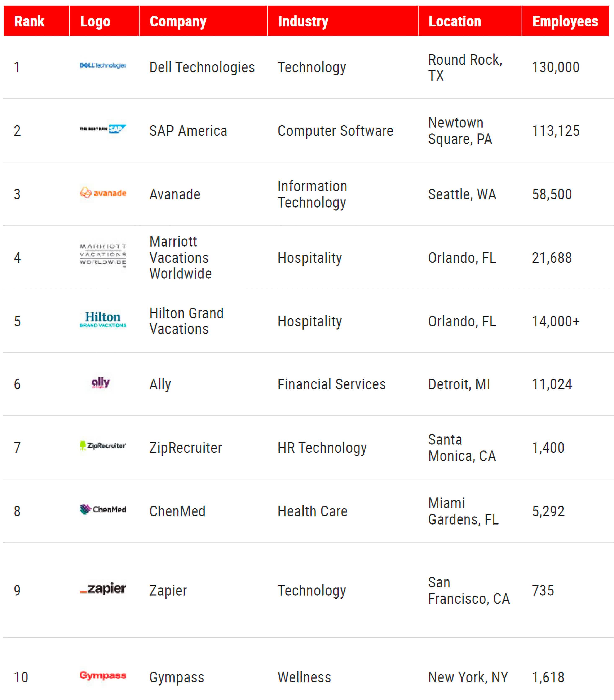Click the SAP America company name
The height and width of the screenshot is (700, 614).
pos(188,131)
